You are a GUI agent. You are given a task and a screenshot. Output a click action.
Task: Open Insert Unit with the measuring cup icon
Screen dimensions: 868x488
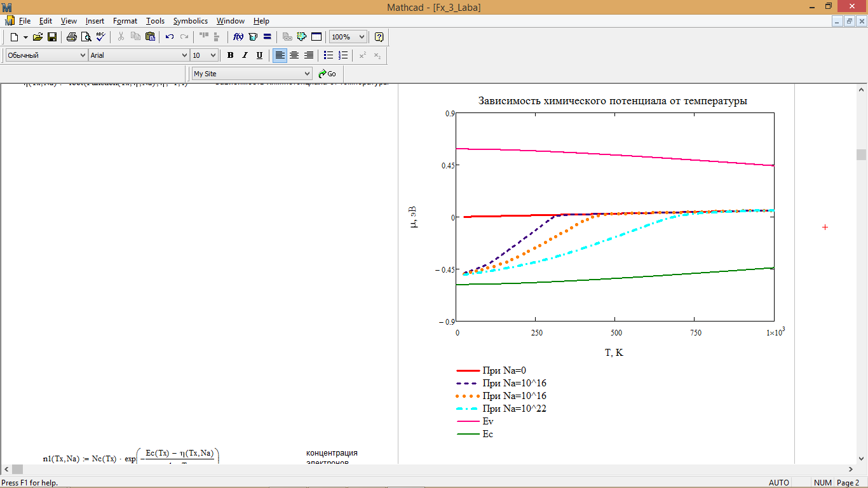pos(253,37)
